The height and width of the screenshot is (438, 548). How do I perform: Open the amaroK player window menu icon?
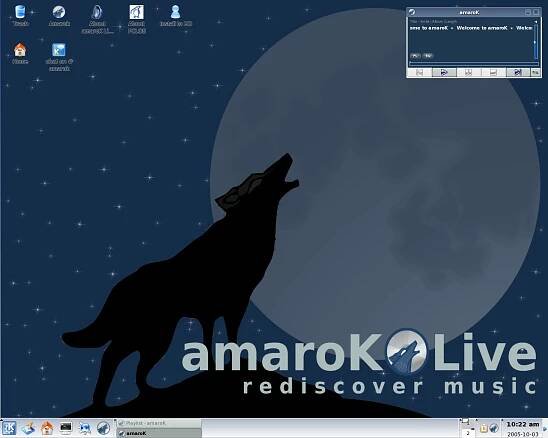[x=412, y=12]
